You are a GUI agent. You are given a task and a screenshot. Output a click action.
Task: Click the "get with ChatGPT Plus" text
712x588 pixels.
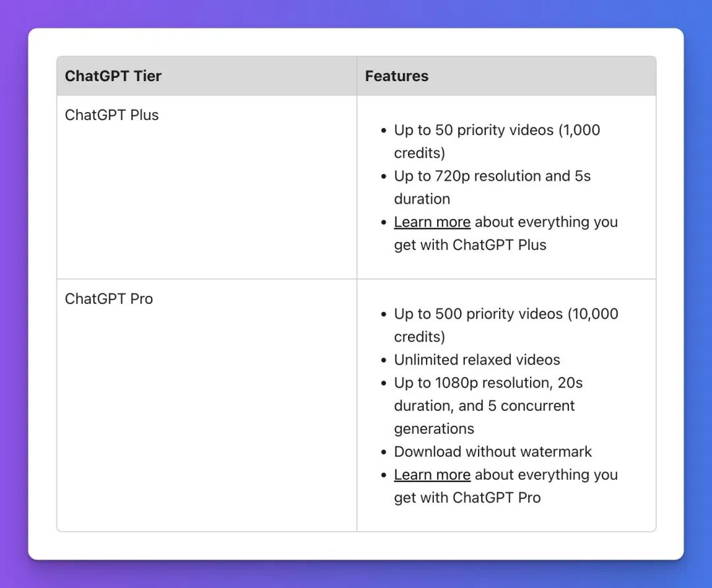tap(470, 245)
